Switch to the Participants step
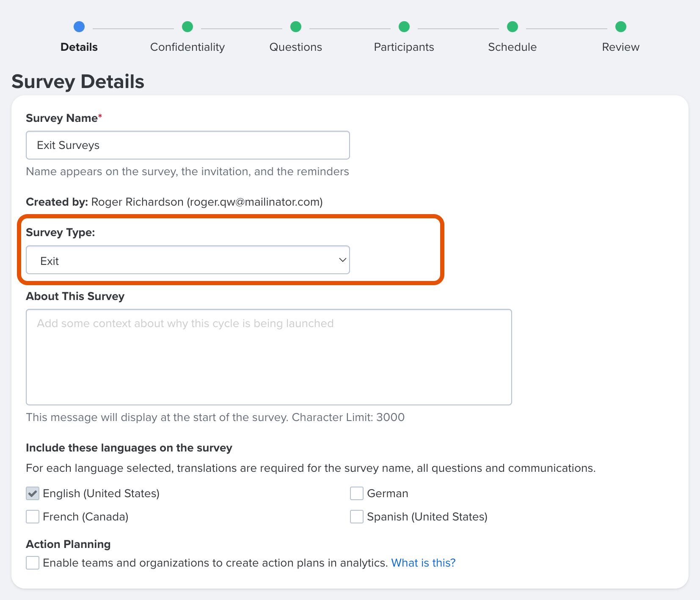700x600 pixels. click(404, 47)
